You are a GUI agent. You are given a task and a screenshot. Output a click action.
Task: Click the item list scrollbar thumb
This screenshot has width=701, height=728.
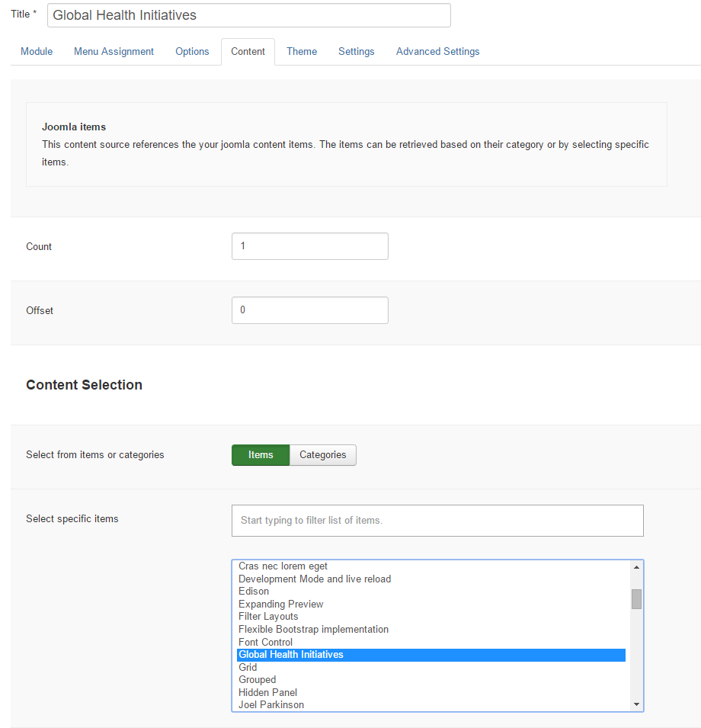[636, 599]
